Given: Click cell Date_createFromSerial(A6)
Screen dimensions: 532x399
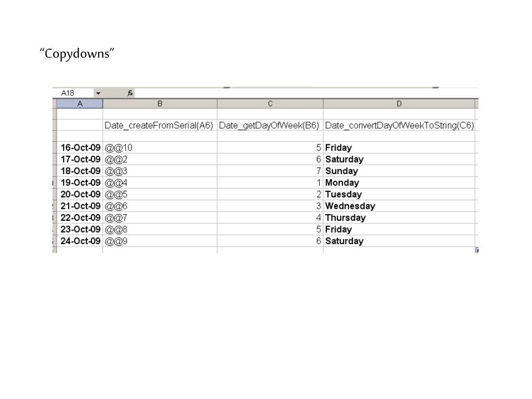Looking at the screenshot, I should [160, 125].
